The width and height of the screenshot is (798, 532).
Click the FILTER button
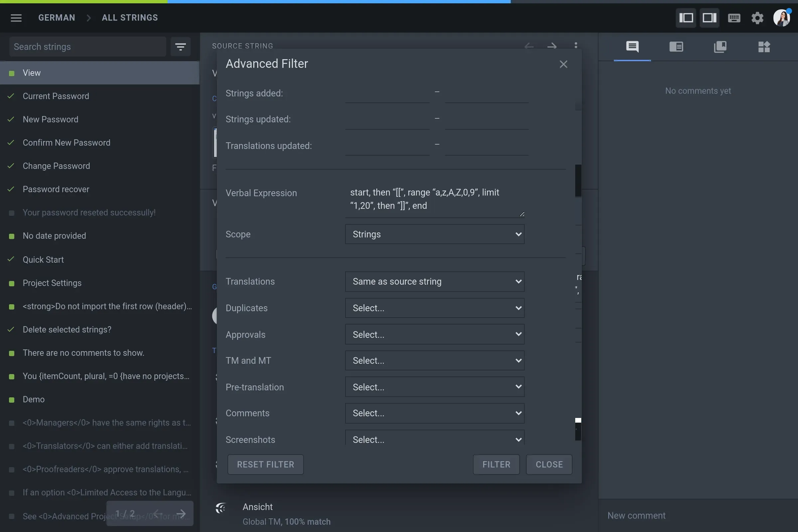[496, 464]
